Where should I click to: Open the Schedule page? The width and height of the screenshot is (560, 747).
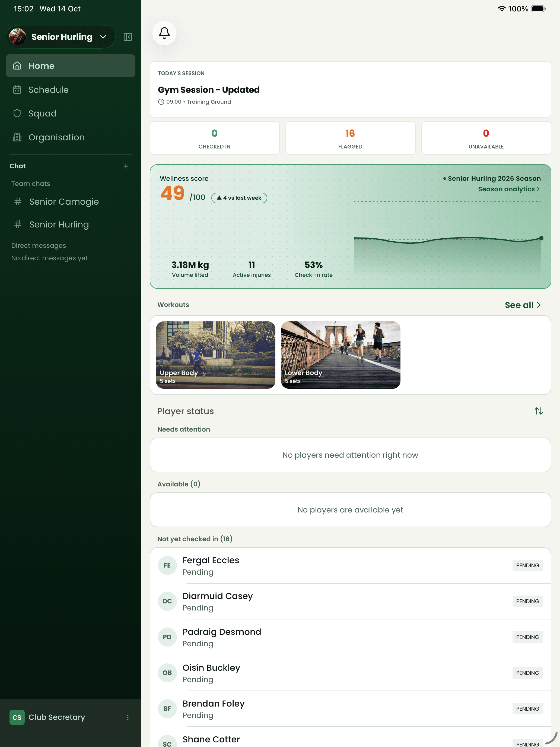[71, 90]
